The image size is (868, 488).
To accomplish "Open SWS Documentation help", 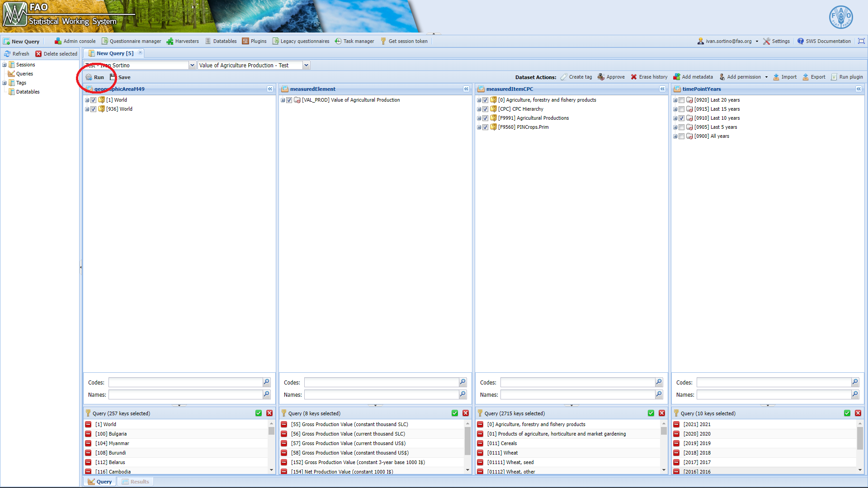I will [824, 41].
